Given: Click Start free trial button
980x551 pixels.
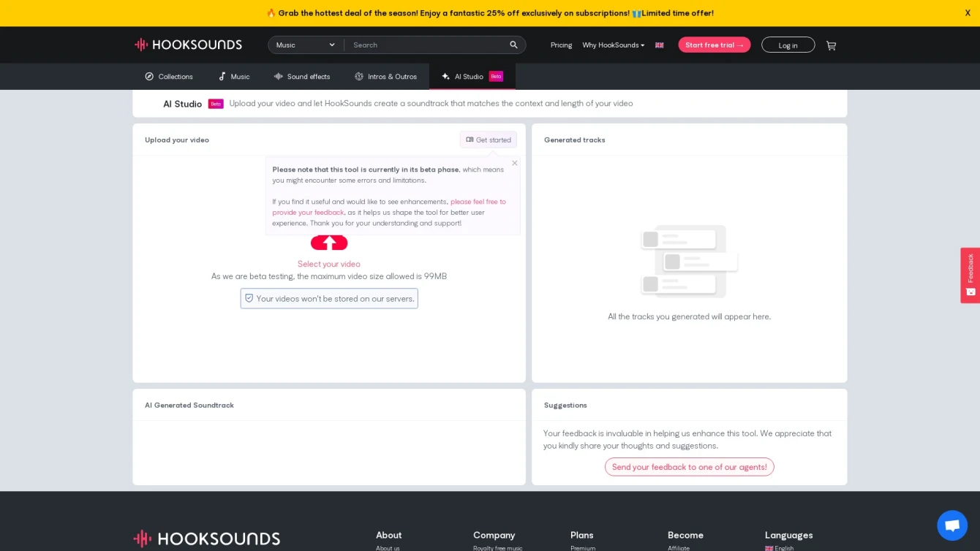Looking at the screenshot, I should pos(714,45).
